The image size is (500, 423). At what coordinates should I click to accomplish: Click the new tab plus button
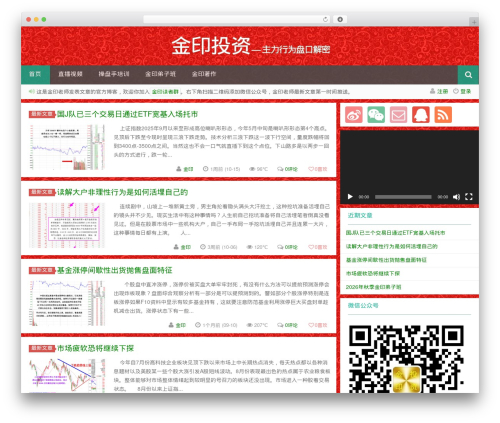point(474,22)
